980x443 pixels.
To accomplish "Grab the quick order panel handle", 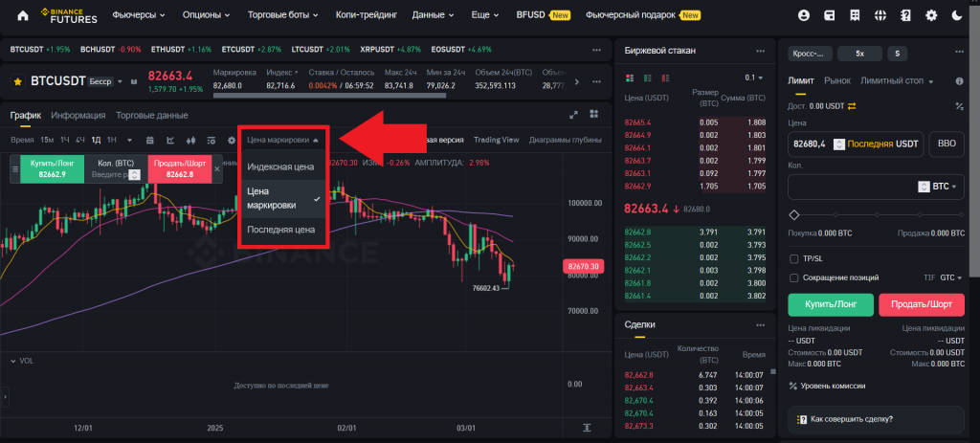I will coord(15,168).
